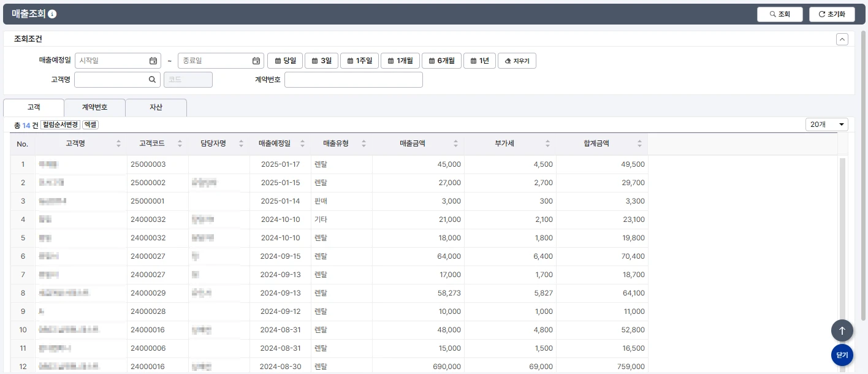Image resolution: width=868 pixels, height=374 pixels.
Task: Click the vertical table scrollbar
Action: pyautogui.click(x=842, y=245)
